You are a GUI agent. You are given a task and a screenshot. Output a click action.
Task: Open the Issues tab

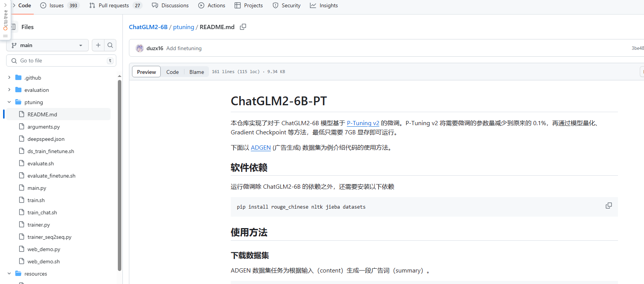(x=60, y=5)
